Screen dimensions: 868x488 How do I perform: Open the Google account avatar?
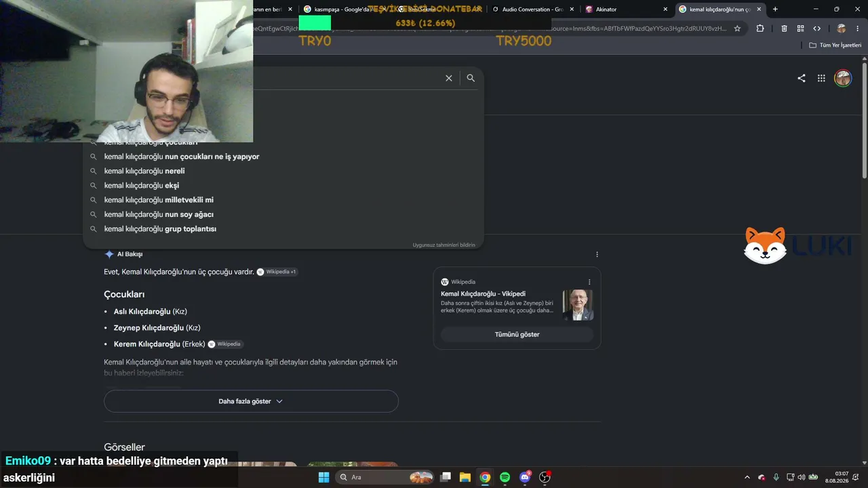pyautogui.click(x=843, y=78)
